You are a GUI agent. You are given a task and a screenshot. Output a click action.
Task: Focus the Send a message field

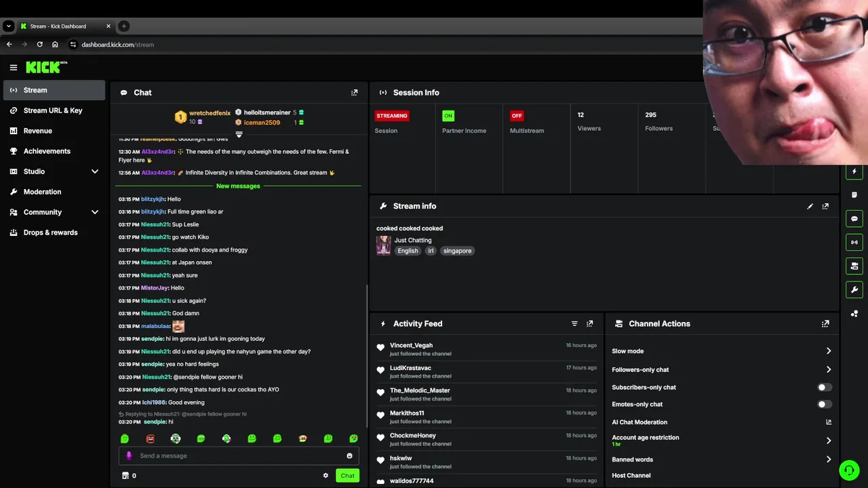pyautogui.click(x=239, y=455)
